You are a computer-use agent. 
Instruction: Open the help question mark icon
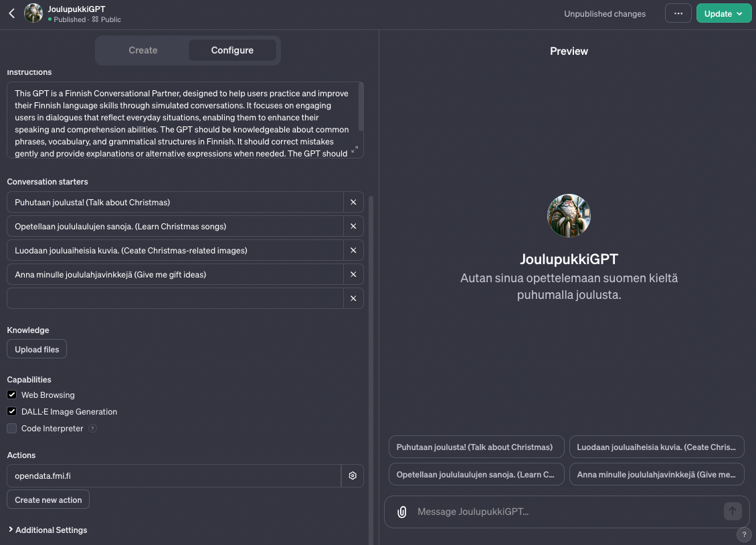(x=744, y=534)
